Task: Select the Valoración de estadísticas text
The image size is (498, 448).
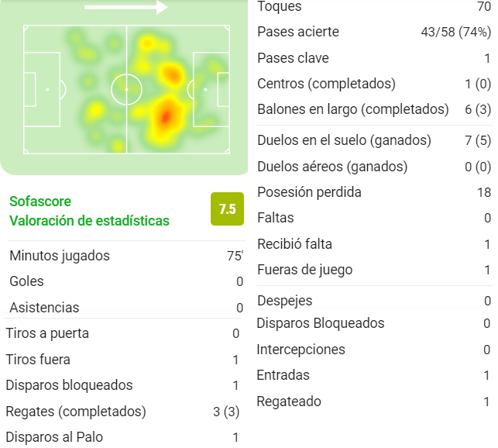Action: [x=89, y=221]
